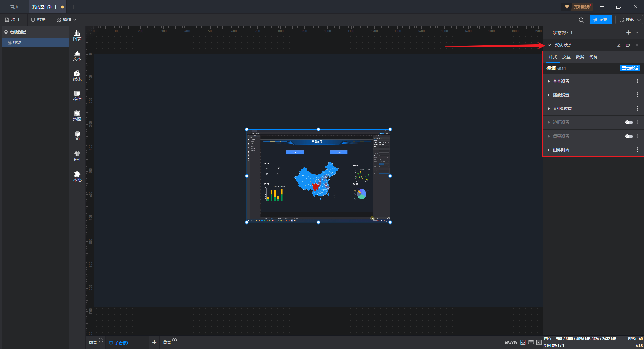Enable the 边框设置 border toggle
Viewport: 644px width, 349px height.
point(629,122)
